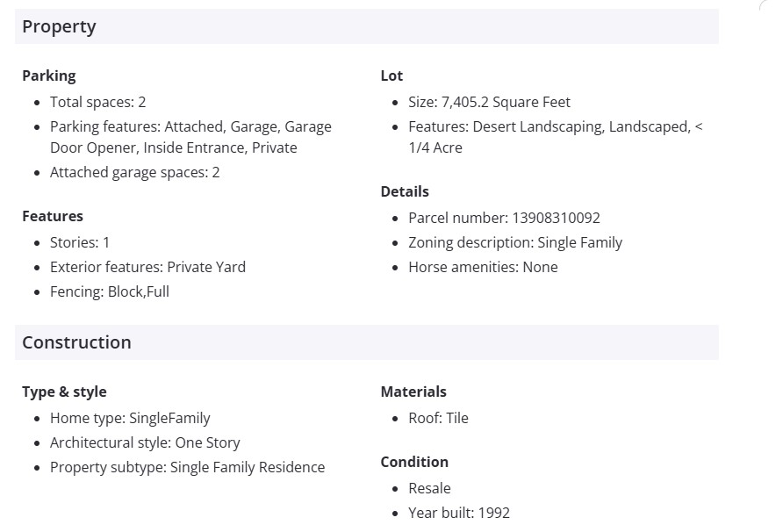Click the Type & style subheading

(64, 392)
